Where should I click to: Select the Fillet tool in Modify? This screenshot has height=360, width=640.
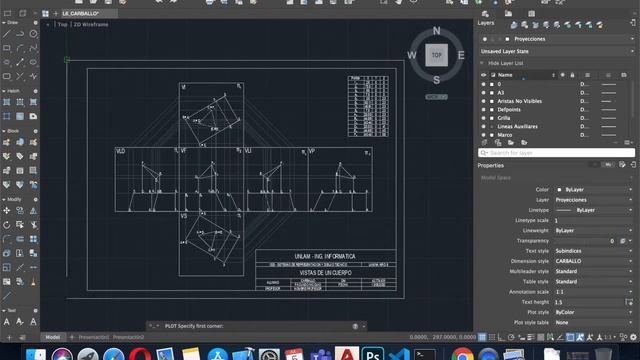coord(7,239)
